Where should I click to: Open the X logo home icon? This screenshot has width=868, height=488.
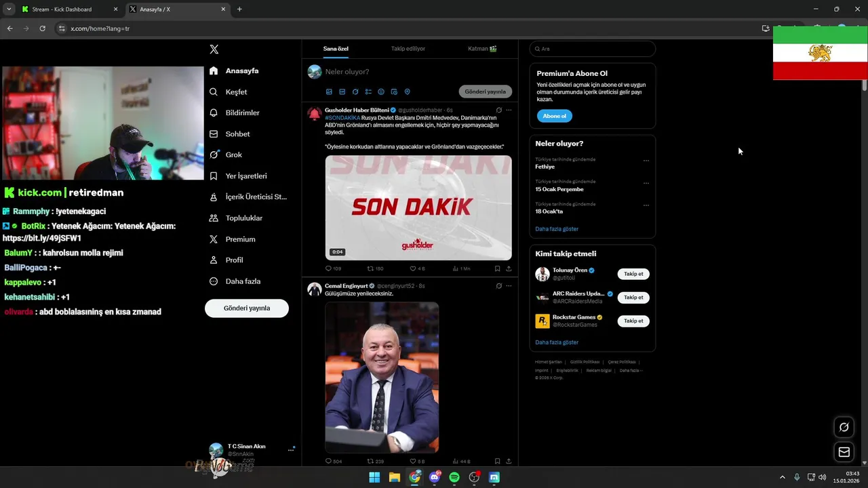tap(214, 49)
